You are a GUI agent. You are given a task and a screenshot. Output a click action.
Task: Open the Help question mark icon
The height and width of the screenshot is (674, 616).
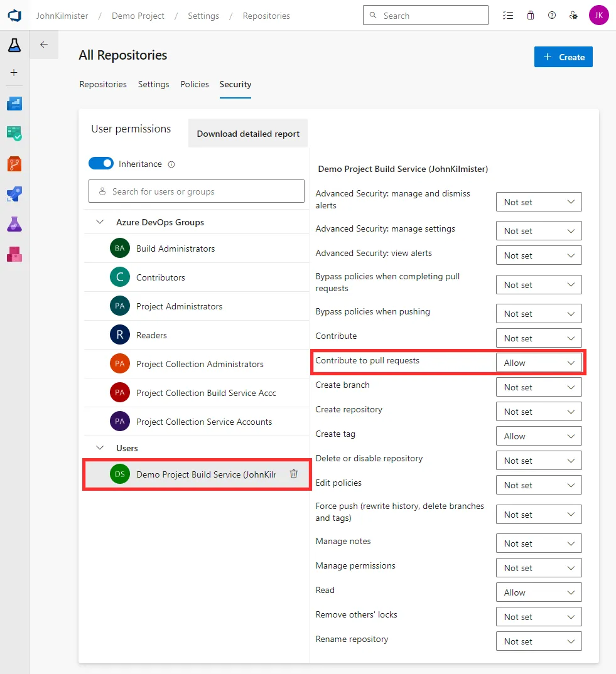[x=552, y=16]
